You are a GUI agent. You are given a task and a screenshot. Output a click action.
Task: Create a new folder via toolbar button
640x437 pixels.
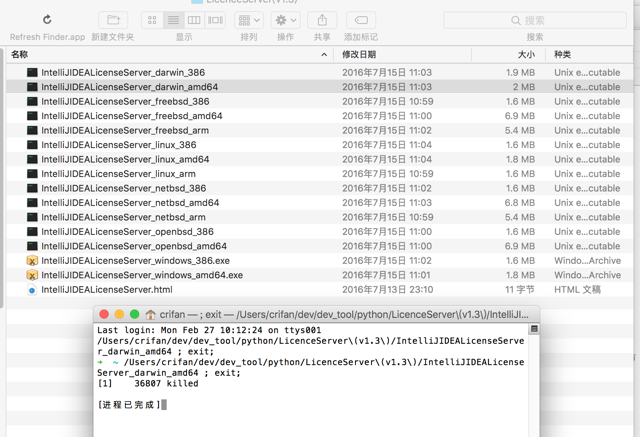tap(113, 20)
